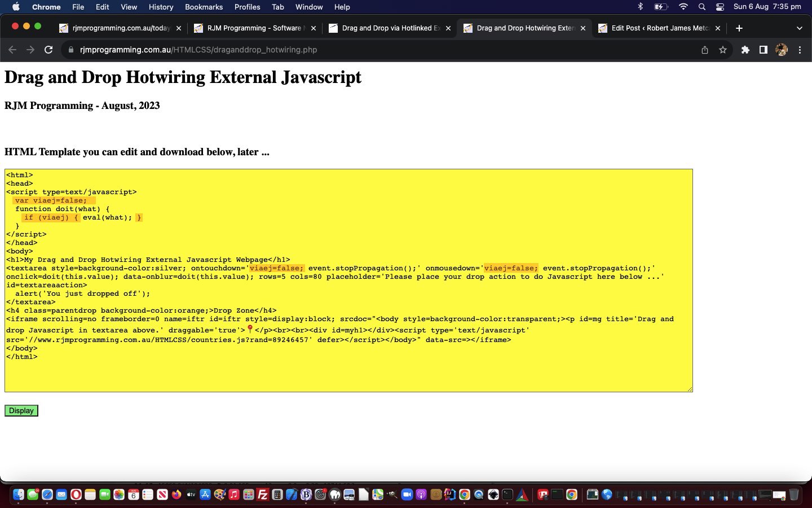This screenshot has width=812, height=508.
Task: Click the green Display button
Action: 21,410
